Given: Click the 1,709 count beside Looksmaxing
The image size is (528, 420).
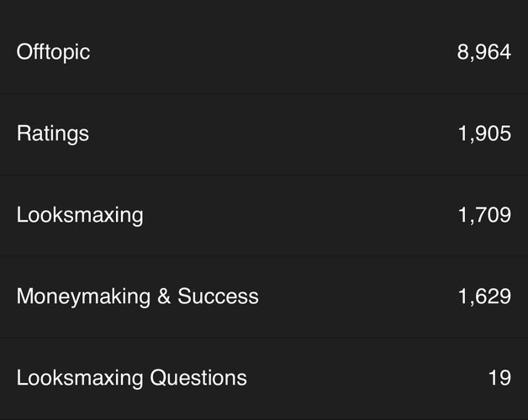Looking at the screenshot, I should coord(484,215).
